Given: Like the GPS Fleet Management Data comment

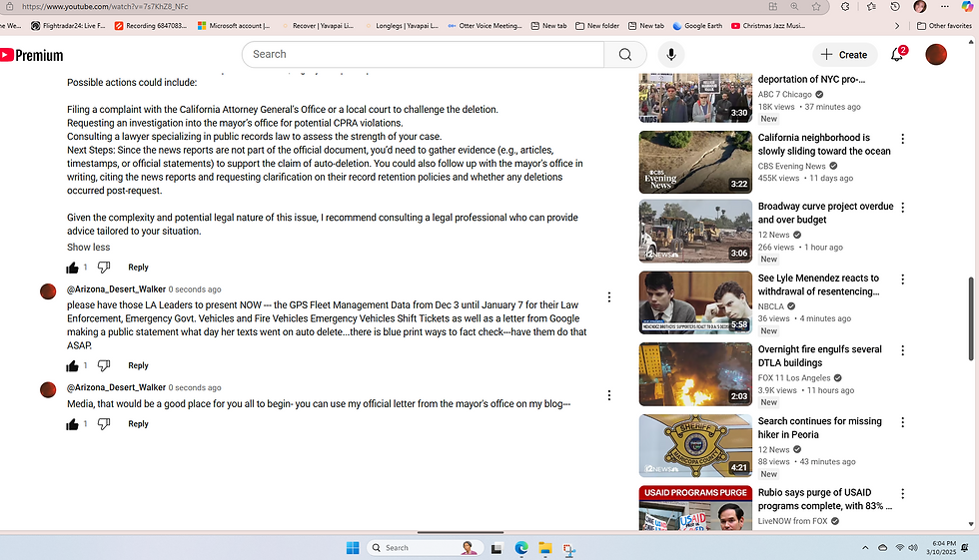Looking at the screenshot, I should pos(72,366).
